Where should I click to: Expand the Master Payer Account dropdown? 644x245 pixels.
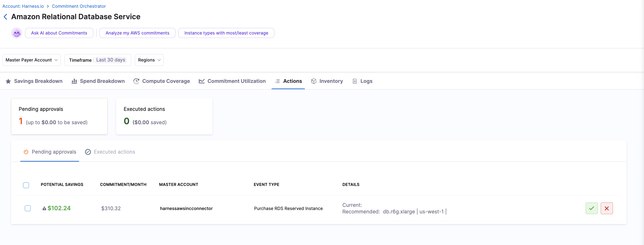[32, 60]
